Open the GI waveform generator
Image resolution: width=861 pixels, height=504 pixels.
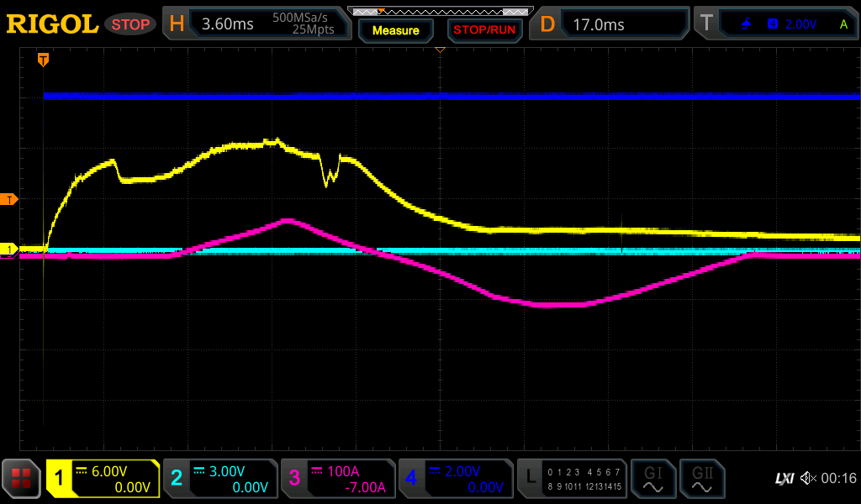(x=652, y=479)
